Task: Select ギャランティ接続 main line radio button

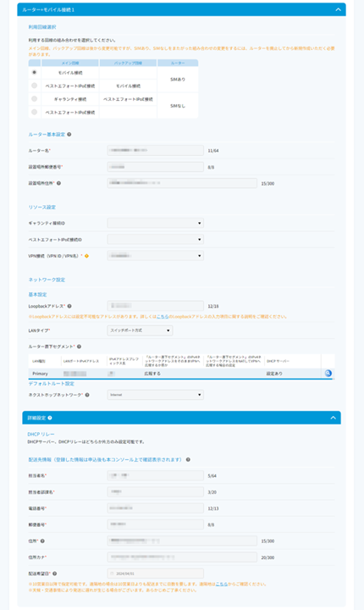Action: (x=34, y=99)
